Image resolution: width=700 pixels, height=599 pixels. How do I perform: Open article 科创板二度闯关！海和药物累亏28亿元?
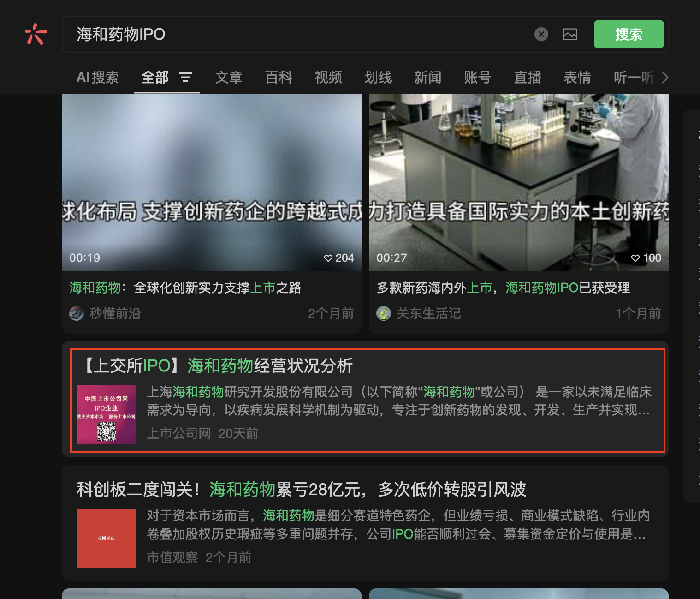302,489
